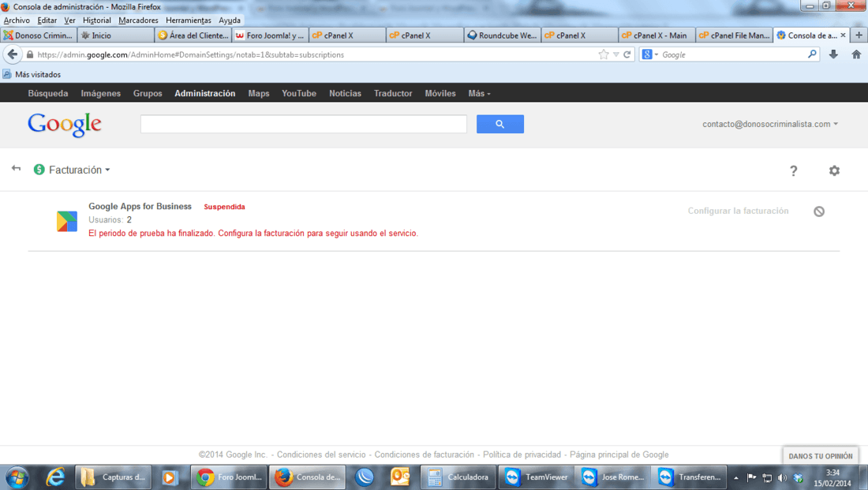Open Grupos in the Google bar
Screen dimensions: 868x490
(x=148, y=93)
